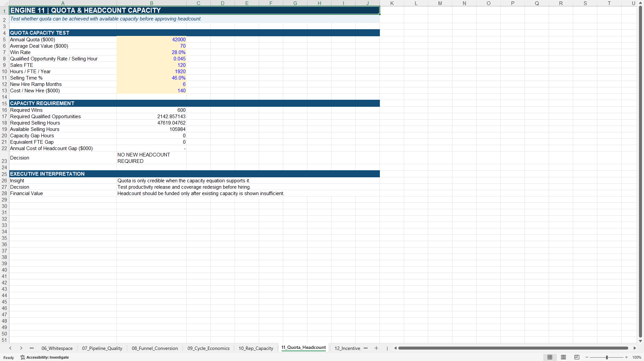Screen dimensions: 644x361
Task: Select Available Selling Hours value 105984
Action: pyautogui.click(x=151, y=129)
